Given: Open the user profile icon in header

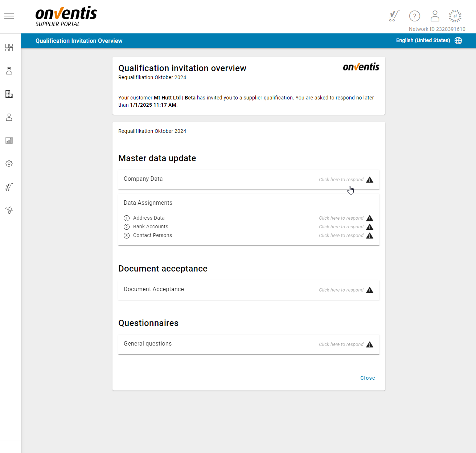Looking at the screenshot, I should (435, 16).
